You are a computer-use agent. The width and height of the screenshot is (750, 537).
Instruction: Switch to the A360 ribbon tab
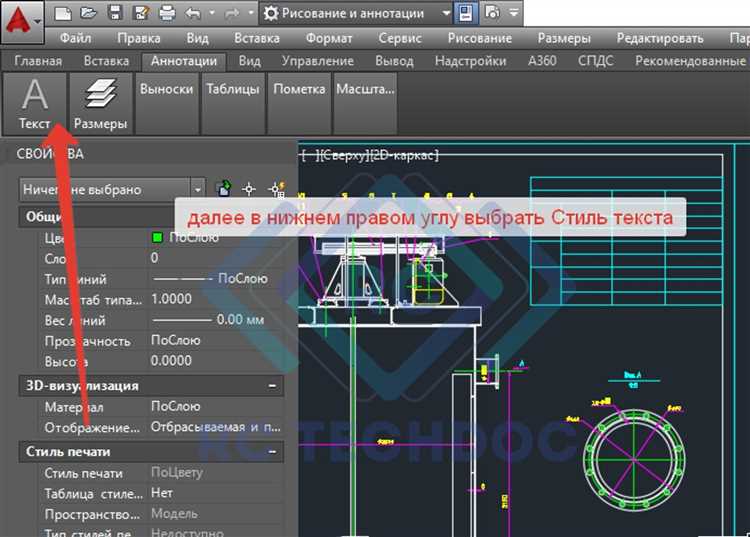pyautogui.click(x=542, y=61)
